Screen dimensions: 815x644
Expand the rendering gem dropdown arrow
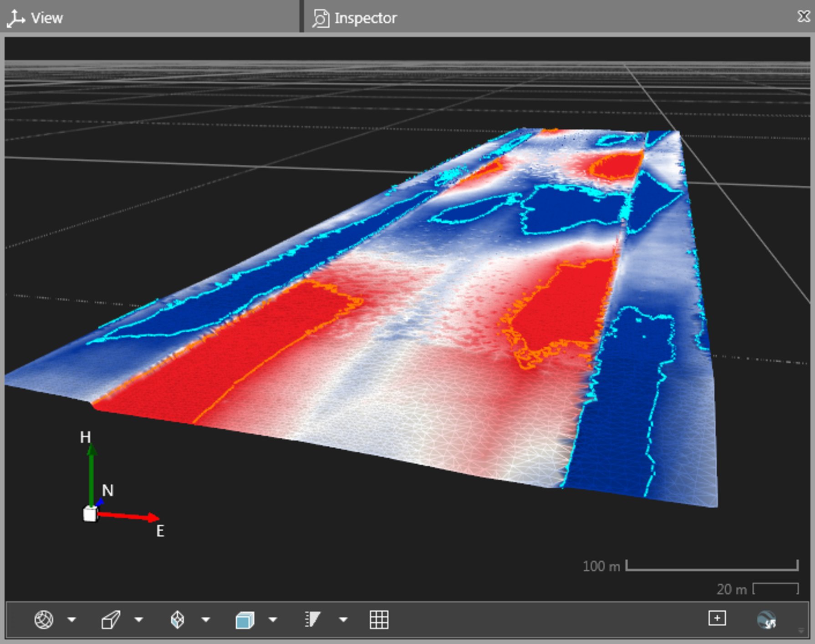(x=206, y=619)
